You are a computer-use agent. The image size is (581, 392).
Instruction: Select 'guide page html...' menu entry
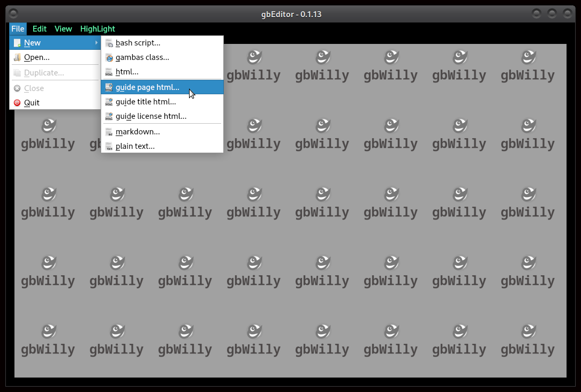click(147, 87)
